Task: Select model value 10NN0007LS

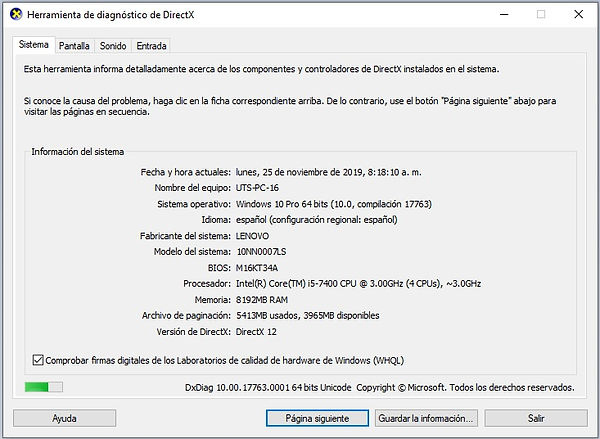Action: click(x=262, y=252)
